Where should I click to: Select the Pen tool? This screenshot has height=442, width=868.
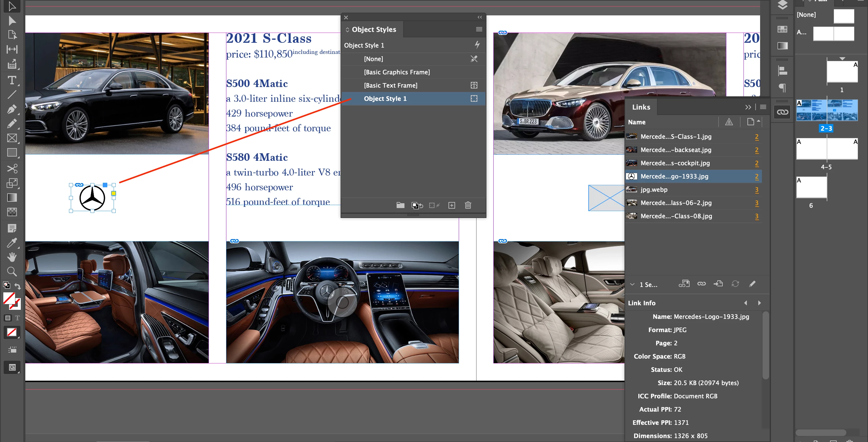(12, 109)
